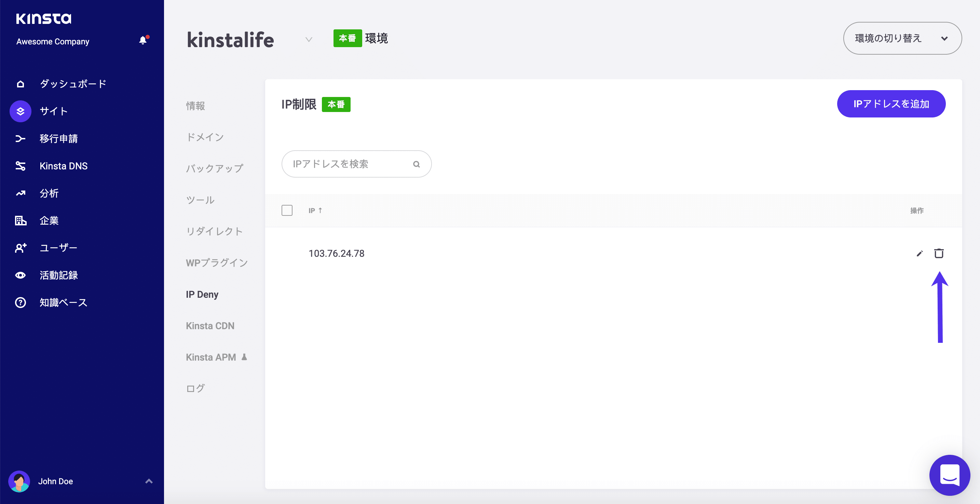The width and height of the screenshot is (980, 504).
Task: Switch to the ツール tab
Action: click(200, 200)
